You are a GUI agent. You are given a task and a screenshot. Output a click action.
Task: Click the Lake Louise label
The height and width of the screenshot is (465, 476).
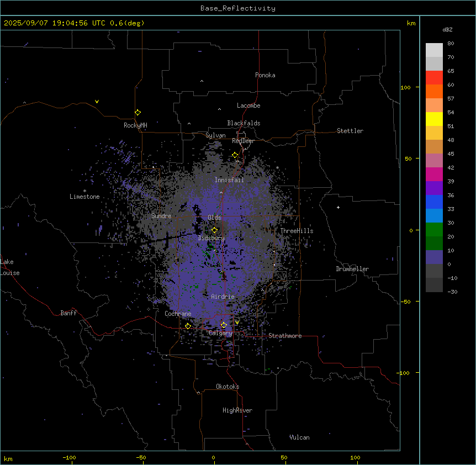coord(9,267)
